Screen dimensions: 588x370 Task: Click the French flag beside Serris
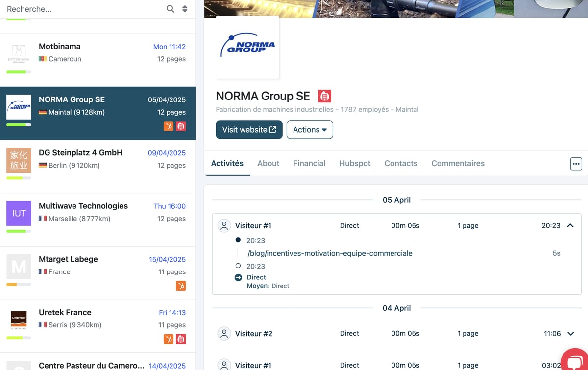pyautogui.click(x=43, y=325)
